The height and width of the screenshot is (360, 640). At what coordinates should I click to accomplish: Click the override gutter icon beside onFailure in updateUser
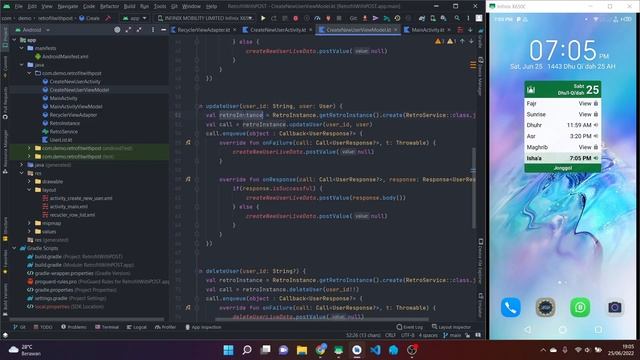click(x=188, y=142)
